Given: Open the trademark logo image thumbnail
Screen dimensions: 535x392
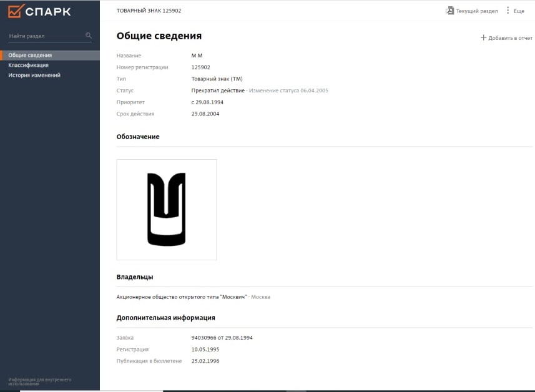Looking at the screenshot, I should click(167, 210).
